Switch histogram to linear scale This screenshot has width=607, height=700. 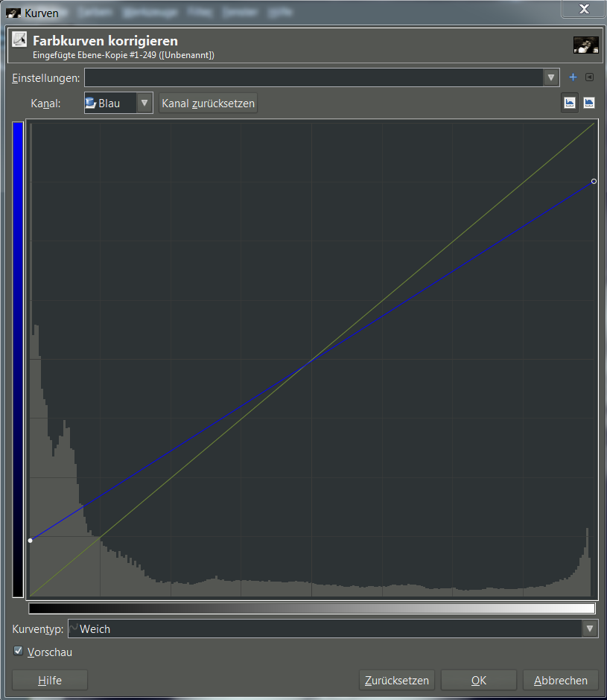pos(570,103)
